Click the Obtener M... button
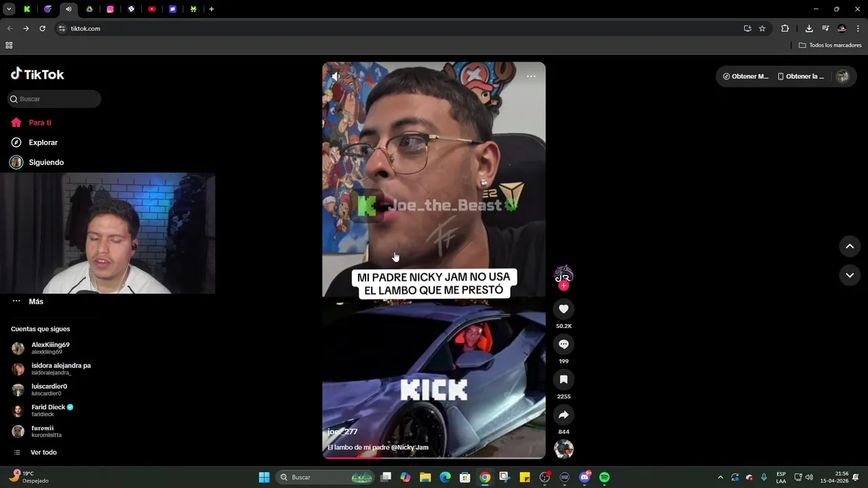Image resolution: width=868 pixels, height=488 pixels. click(x=745, y=77)
